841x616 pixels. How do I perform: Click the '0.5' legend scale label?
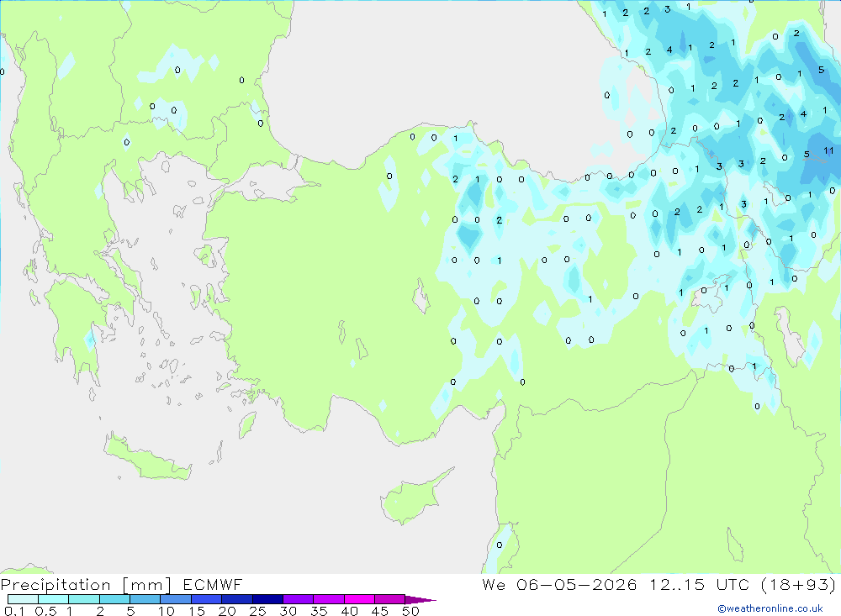(45, 611)
